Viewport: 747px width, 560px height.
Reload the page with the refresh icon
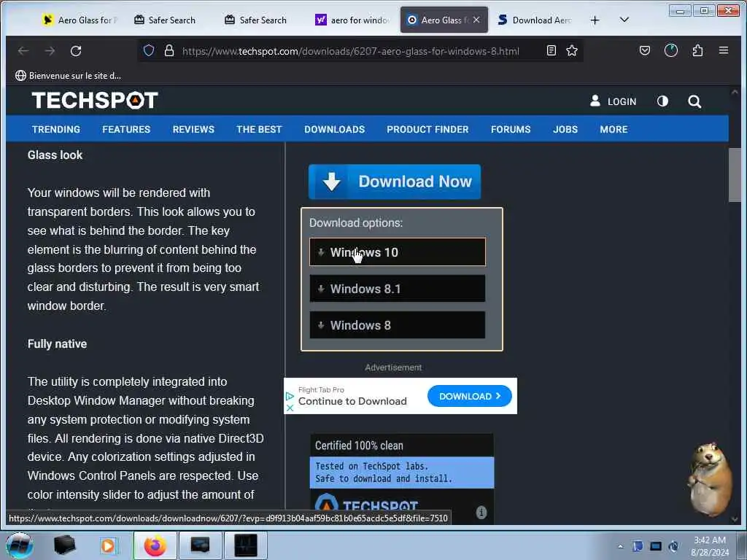click(x=76, y=51)
